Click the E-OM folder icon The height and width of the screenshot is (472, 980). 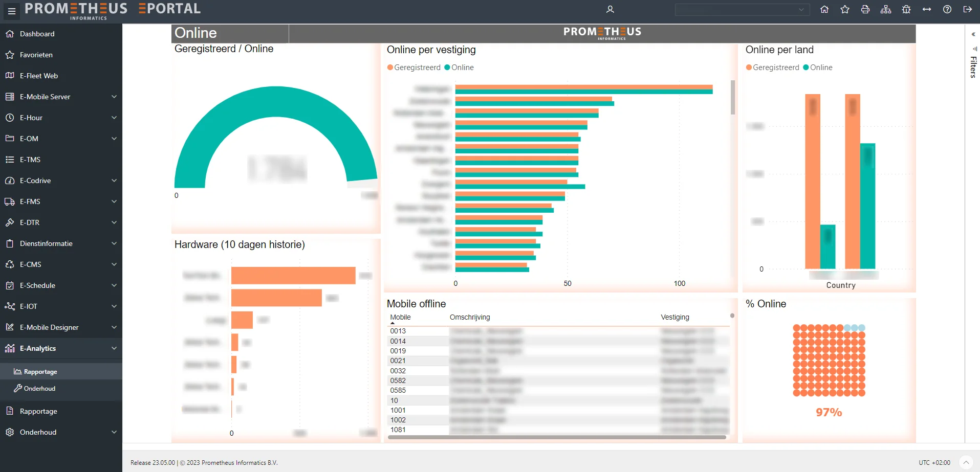coord(10,139)
